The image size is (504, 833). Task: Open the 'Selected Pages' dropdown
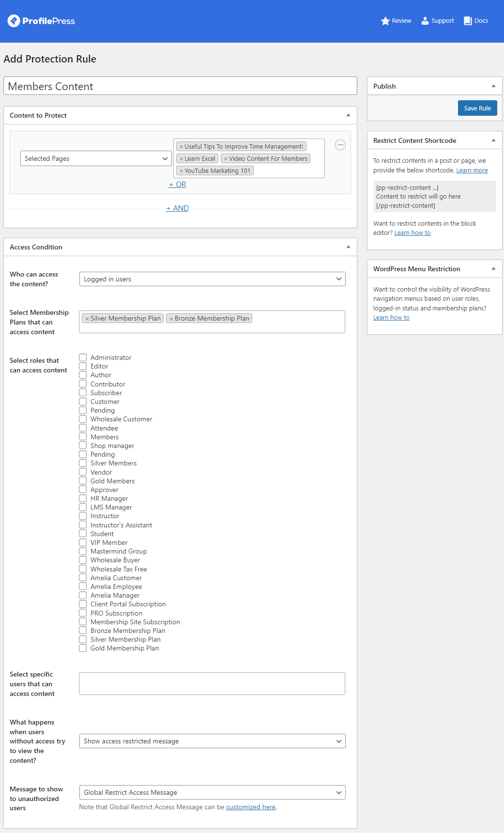[x=96, y=158]
